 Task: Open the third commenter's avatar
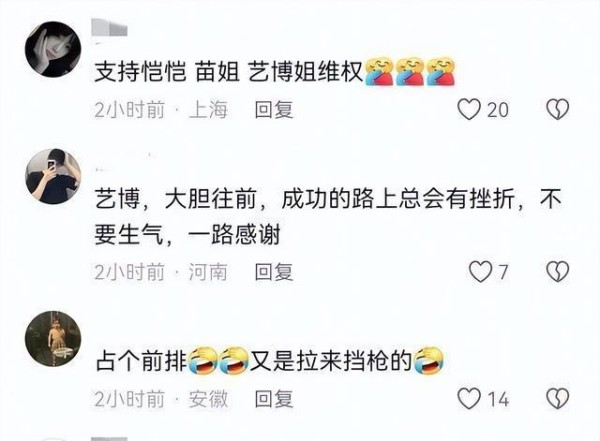(53, 338)
